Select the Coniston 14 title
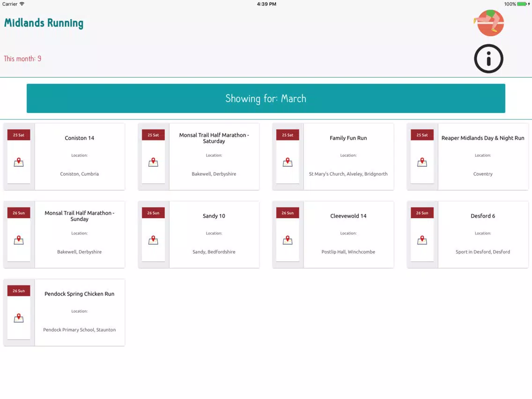This screenshot has width=532, height=399. (80, 138)
